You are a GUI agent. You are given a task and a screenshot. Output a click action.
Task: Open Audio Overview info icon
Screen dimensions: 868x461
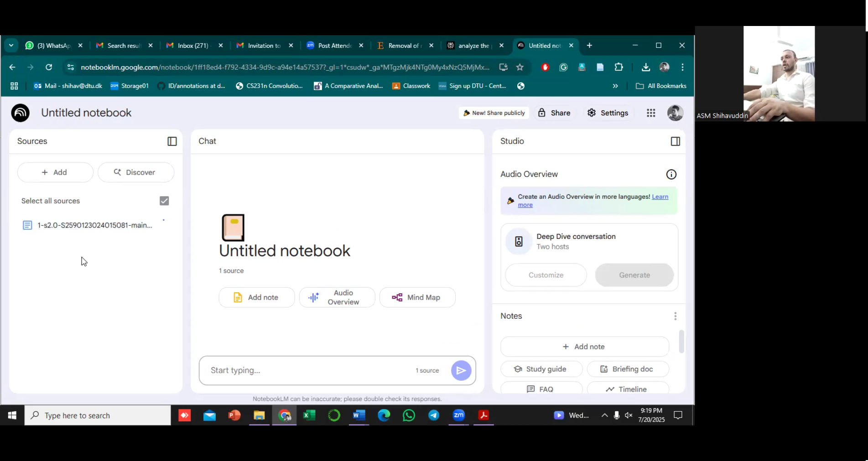671,174
